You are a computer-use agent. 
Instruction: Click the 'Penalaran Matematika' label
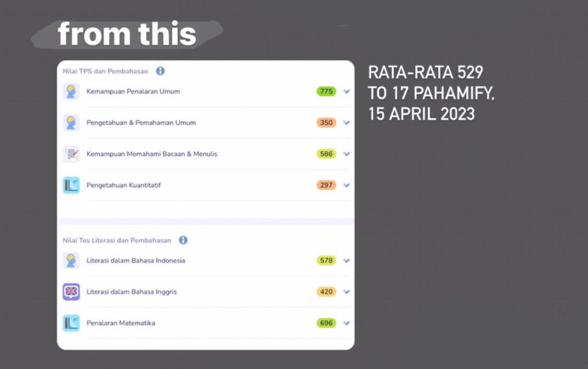[121, 323]
